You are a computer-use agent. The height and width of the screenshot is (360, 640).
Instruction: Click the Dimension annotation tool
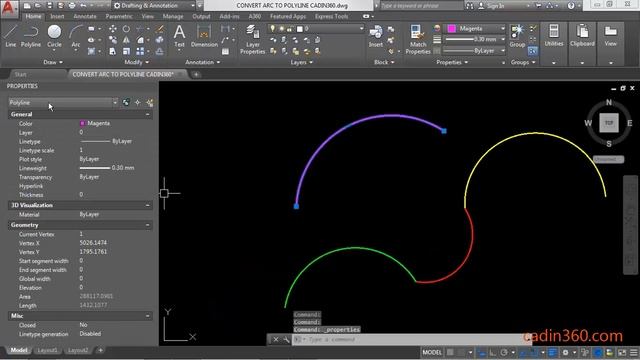tap(204, 36)
